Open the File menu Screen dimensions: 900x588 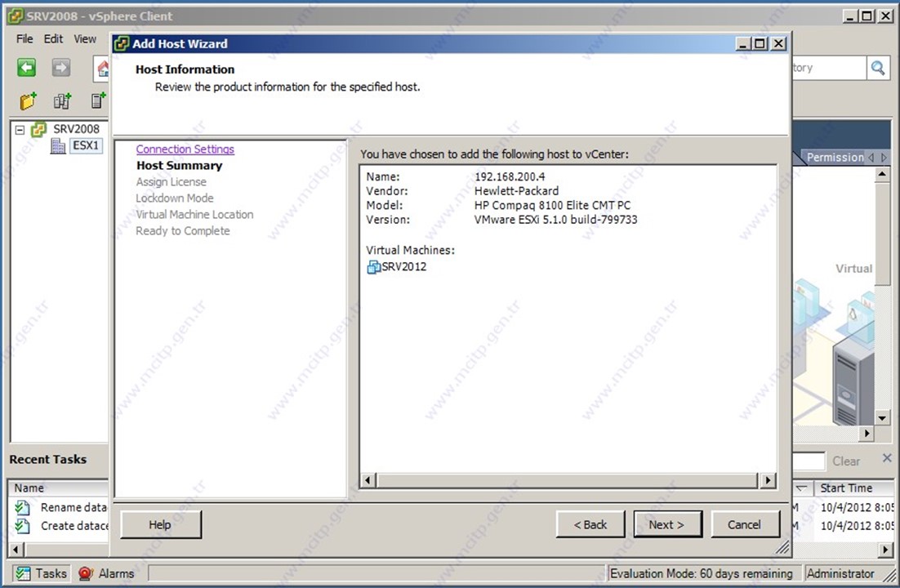(x=25, y=39)
